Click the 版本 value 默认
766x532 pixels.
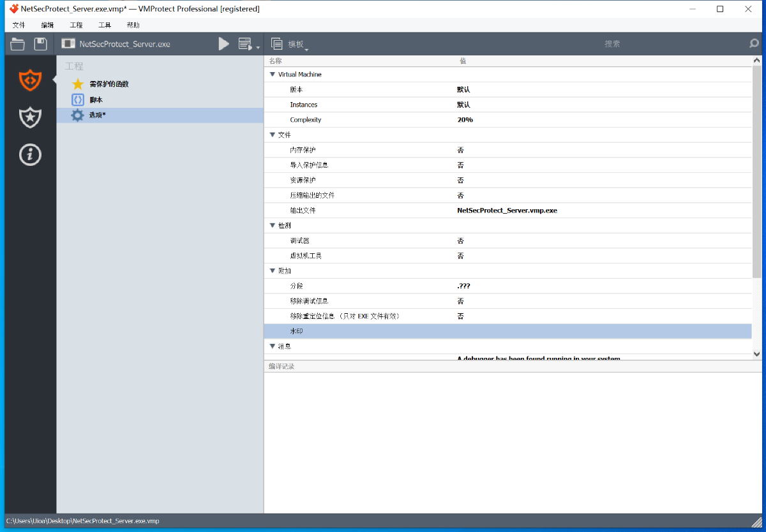464,90
